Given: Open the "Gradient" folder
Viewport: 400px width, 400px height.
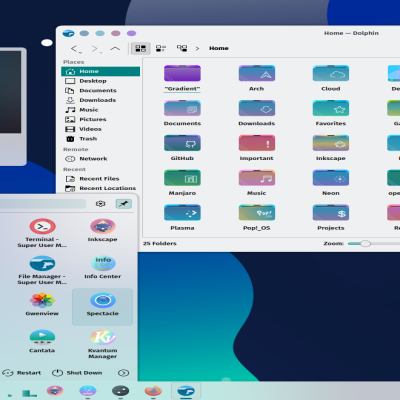Looking at the screenshot, I should tap(182, 74).
